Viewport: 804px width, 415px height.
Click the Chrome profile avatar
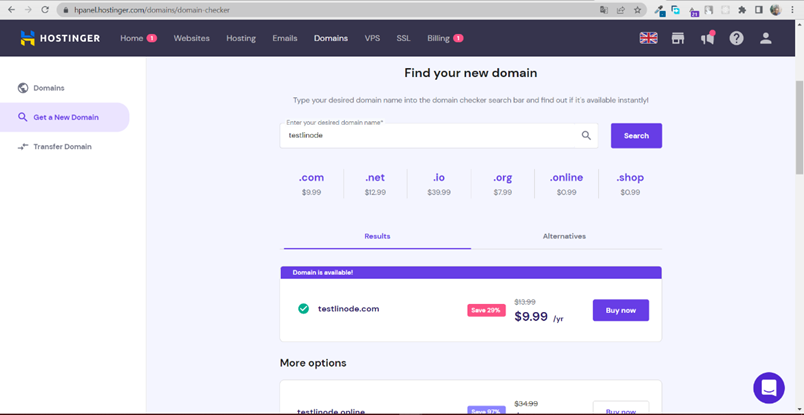pos(775,10)
